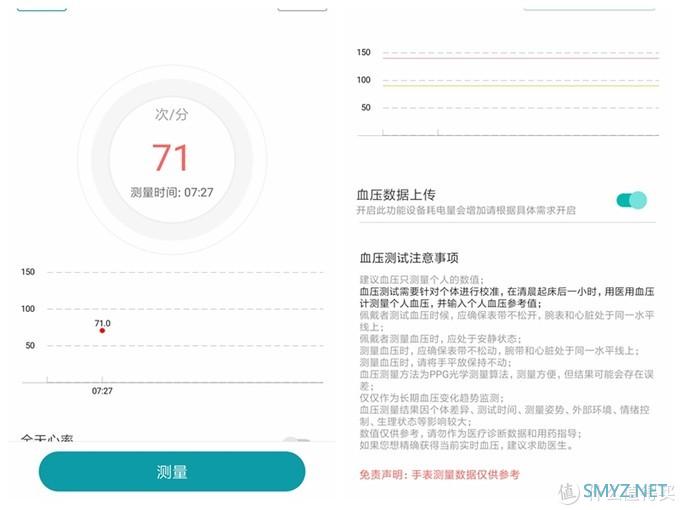Click the 07:27 time axis label
The width and height of the screenshot is (680, 510).
click(102, 391)
